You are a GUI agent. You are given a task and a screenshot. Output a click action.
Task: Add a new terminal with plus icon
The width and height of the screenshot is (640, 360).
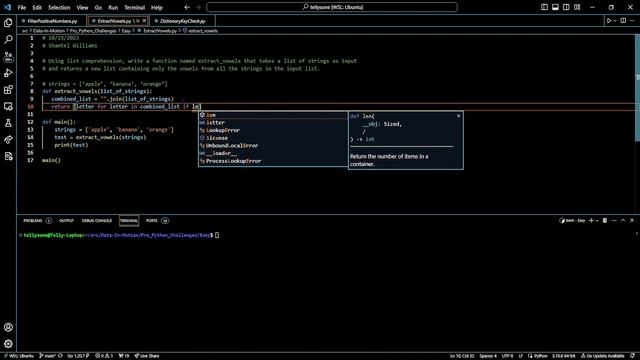point(591,220)
